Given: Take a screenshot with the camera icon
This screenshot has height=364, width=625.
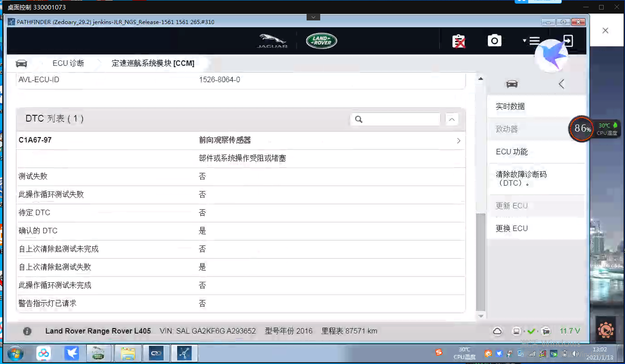Looking at the screenshot, I should coord(494,41).
